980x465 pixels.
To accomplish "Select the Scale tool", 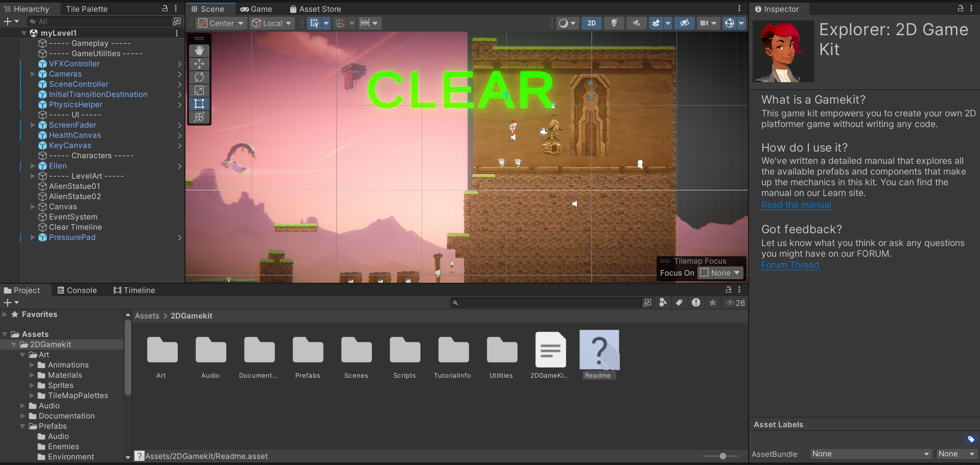I will (x=199, y=90).
